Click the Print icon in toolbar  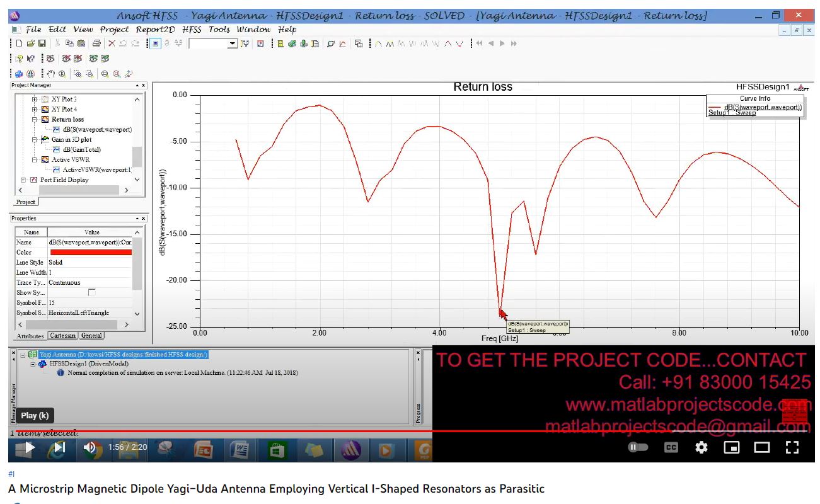(x=96, y=43)
